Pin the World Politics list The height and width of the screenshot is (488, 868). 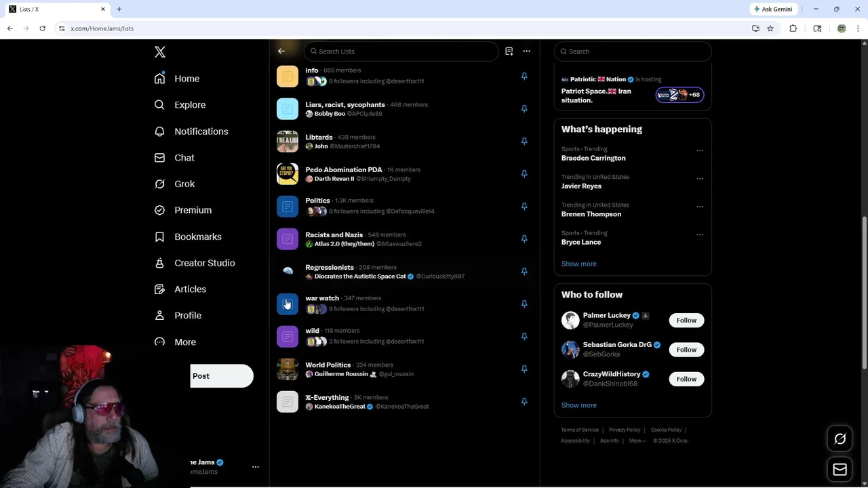pos(524,369)
